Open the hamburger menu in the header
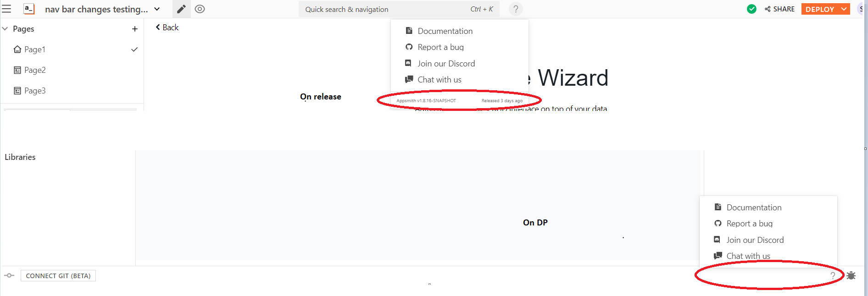Screen dimensions: 868x296 [x=6, y=9]
